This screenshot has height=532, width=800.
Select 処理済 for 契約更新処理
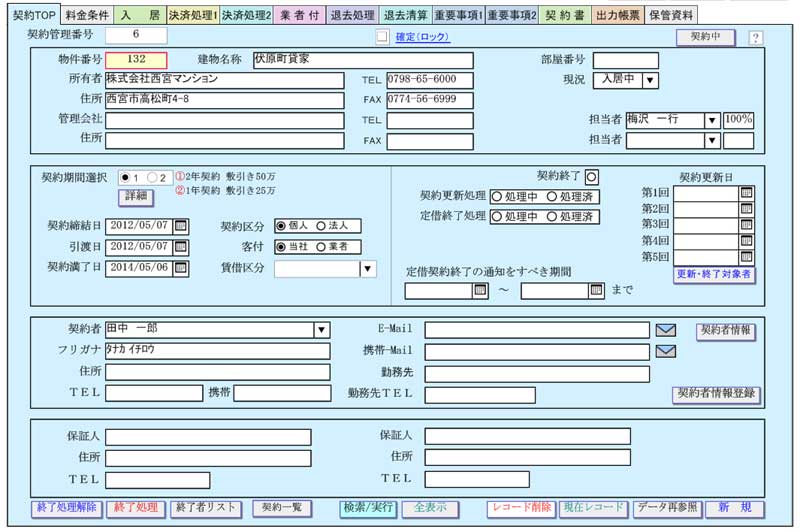pos(552,196)
